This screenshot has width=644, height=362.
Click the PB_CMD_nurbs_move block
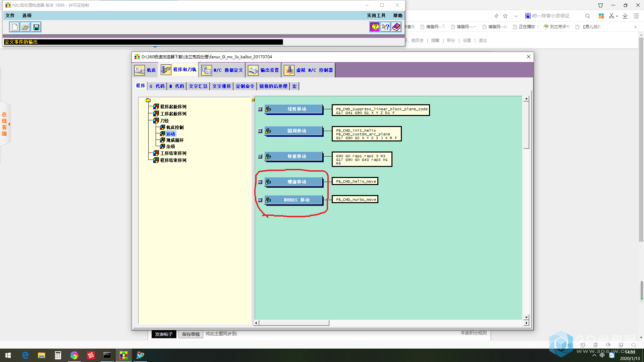[x=355, y=199]
